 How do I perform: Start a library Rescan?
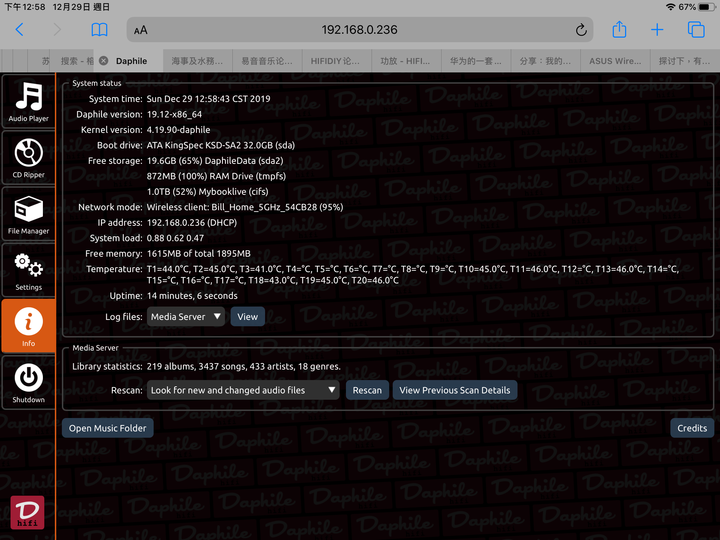367,390
